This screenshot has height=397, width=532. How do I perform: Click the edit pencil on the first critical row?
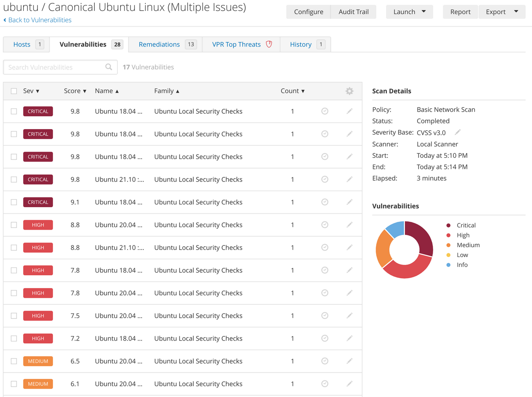point(349,111)
